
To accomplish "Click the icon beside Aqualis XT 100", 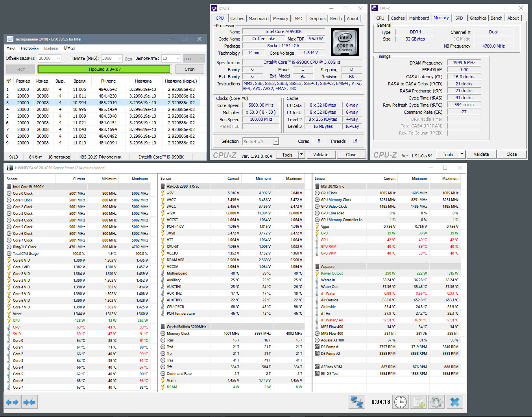I will click(317, 340).
